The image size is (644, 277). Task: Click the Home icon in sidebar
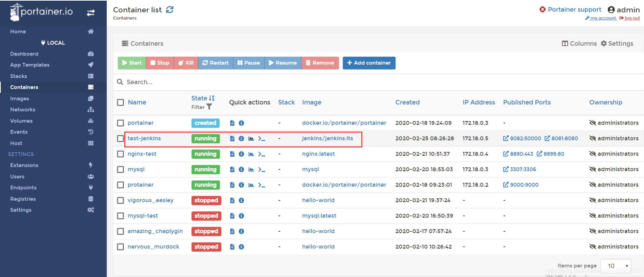[91, 32]
